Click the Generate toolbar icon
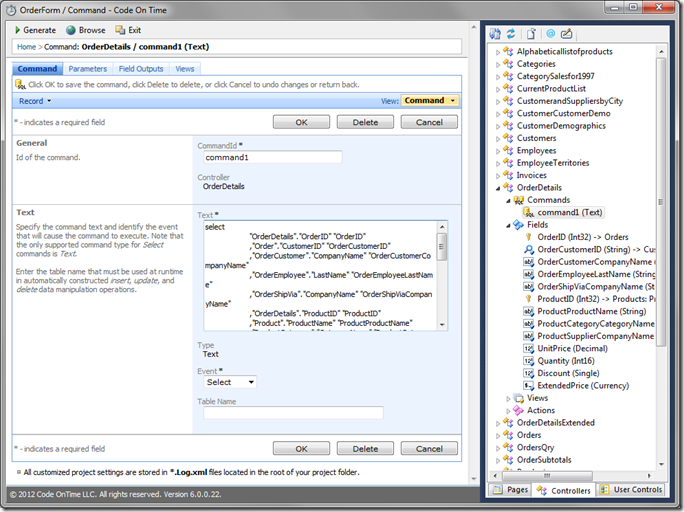Viewport: 684px width, 512px height. point(18,30)
